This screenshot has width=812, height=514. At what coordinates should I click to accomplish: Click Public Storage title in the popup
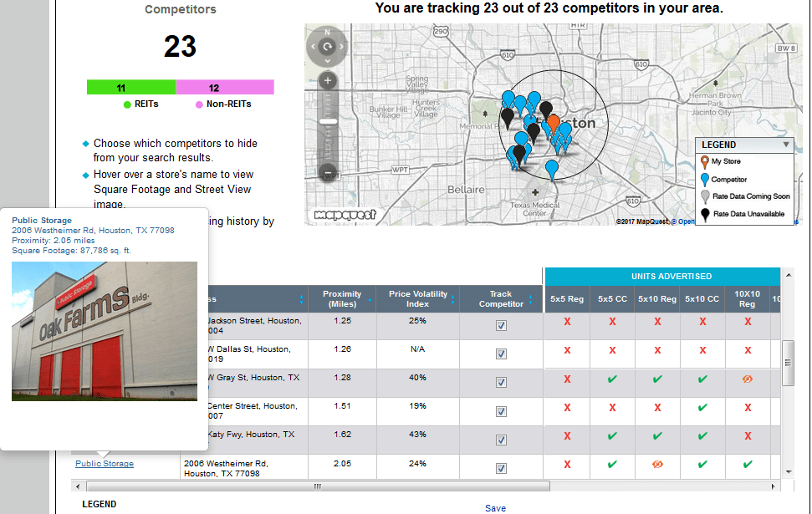click(x=42, y=221)
